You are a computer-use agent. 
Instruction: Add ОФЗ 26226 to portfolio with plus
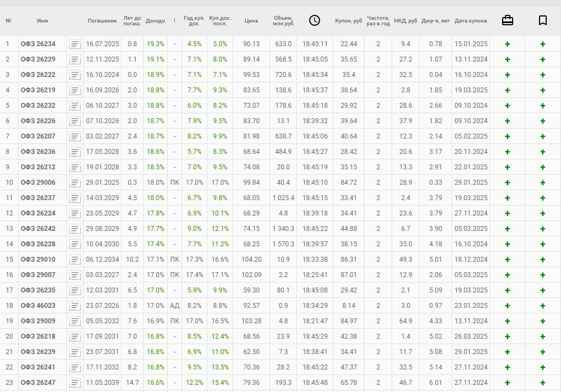(x=507, y=121)
